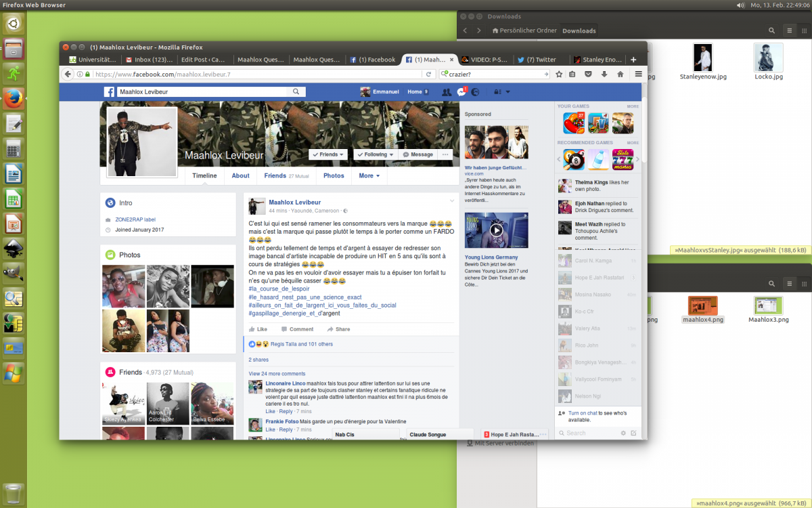Play the Young Lions sponsored video
The image size is (812, 508).
coord(496,230)
